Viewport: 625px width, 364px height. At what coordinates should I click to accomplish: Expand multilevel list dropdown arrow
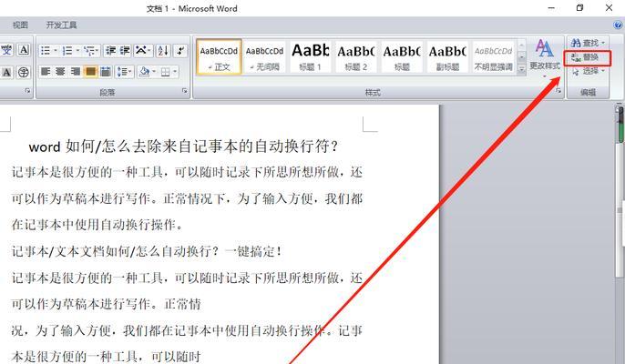point(97,51)
